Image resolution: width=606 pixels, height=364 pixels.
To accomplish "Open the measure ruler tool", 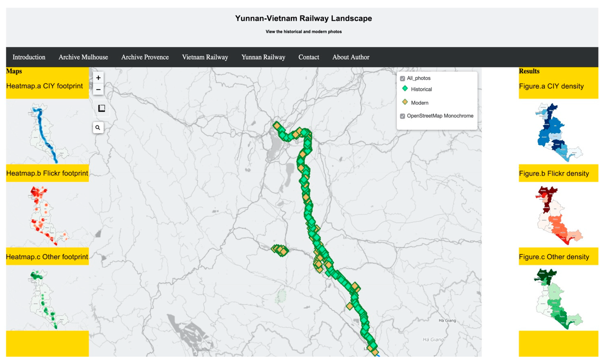I will [101, 108].
